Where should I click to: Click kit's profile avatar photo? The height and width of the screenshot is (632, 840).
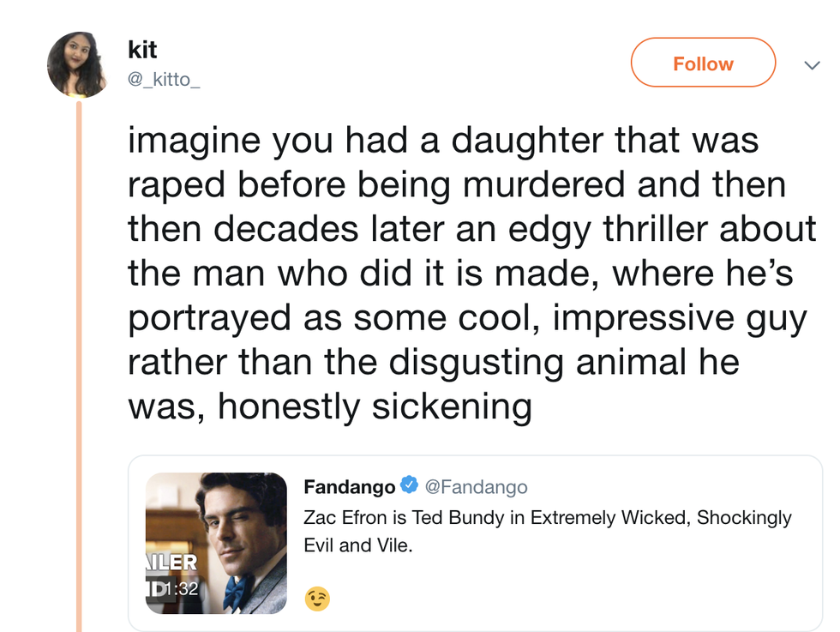tap(77, 65)
